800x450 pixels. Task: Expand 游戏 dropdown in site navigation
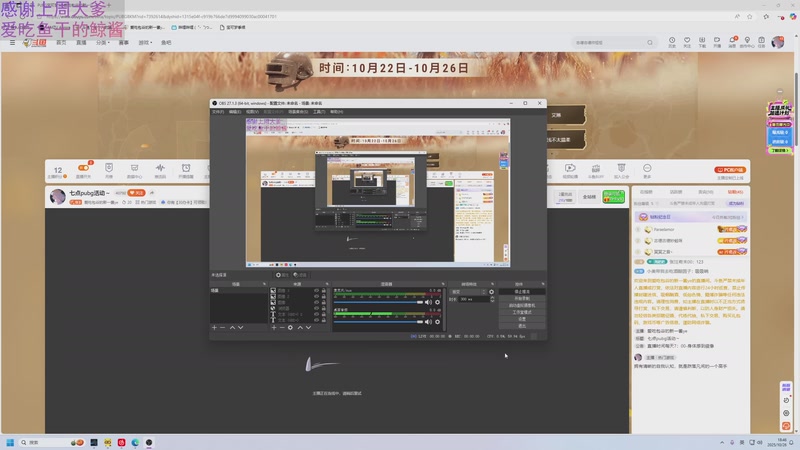(145, 43)
